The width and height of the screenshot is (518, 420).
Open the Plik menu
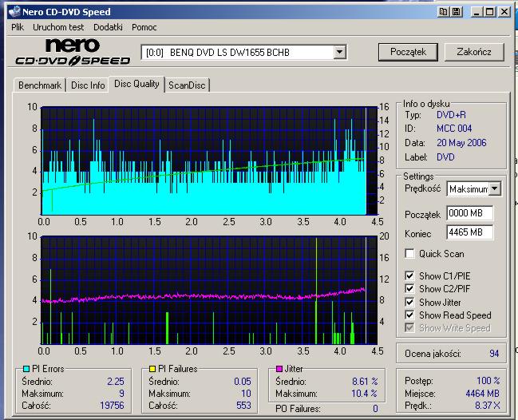pyautogui.click(x=18, y=27)
